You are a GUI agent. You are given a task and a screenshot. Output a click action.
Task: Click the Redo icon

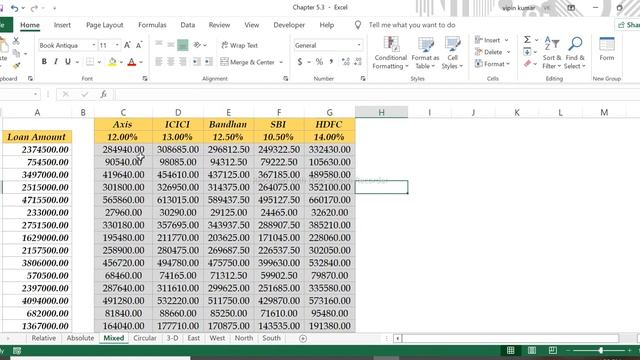coord(34,8)
